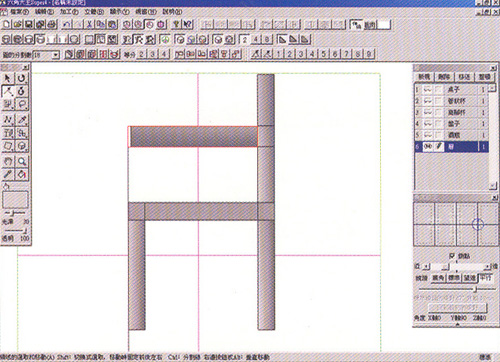
Task: Toggle visibility of layer row 4
Action: coord(428,124)
